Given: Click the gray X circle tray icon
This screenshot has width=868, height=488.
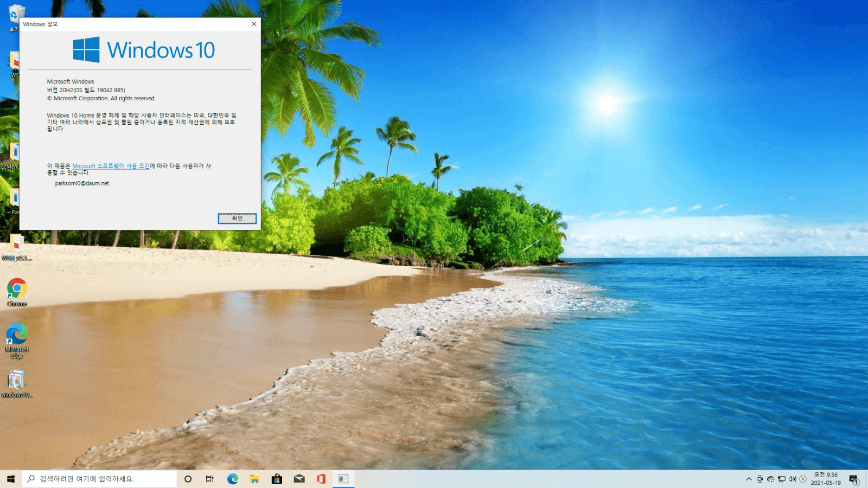Looking at the screenshot, I should (x=803, y=479).
